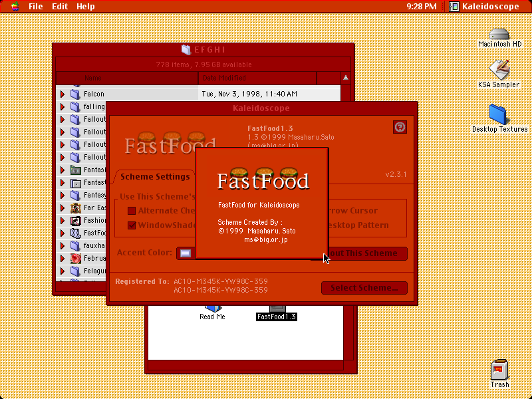Image resolution: width=532 pixels, height=399 pixels.
Task: Click the folder icon in EFGHI title bar
Action: 186,50
